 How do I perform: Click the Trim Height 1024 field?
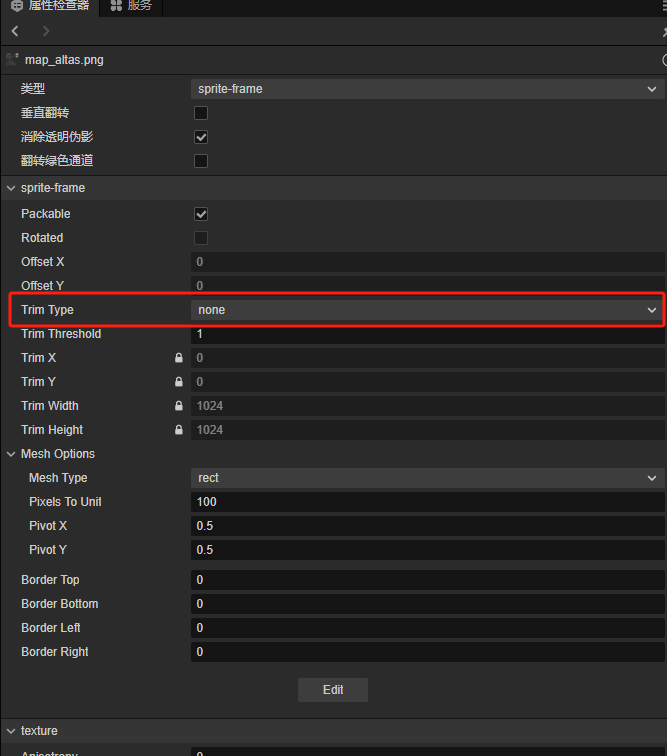428,431
